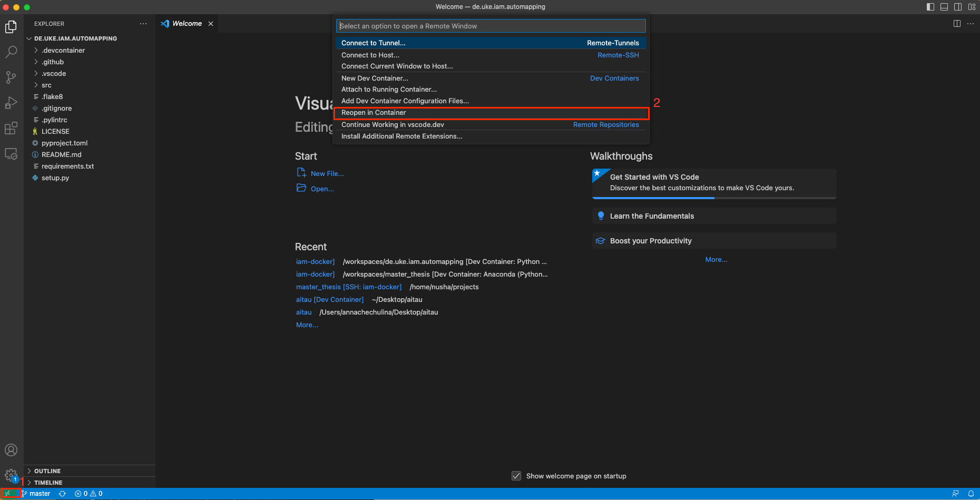Open the Run and Debug view
This screenshot has height=500, width=980.
pos(11,103)
